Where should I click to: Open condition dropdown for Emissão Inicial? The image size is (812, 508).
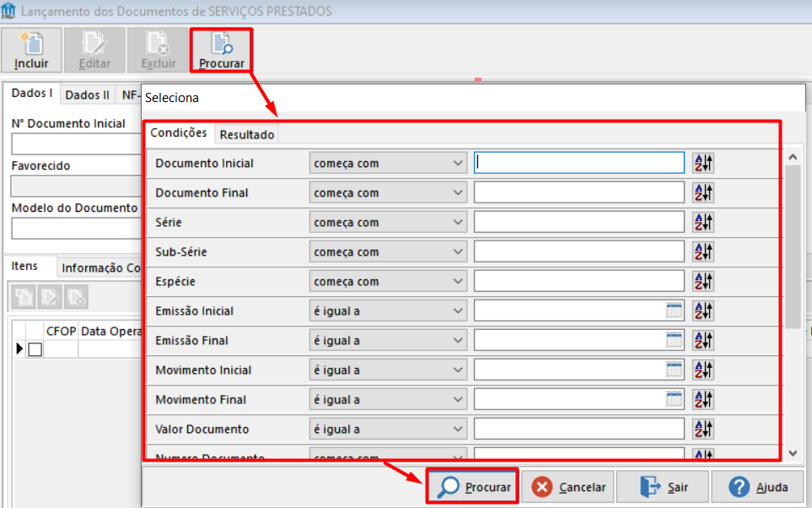pyautogui.click(x=388, y=311)
